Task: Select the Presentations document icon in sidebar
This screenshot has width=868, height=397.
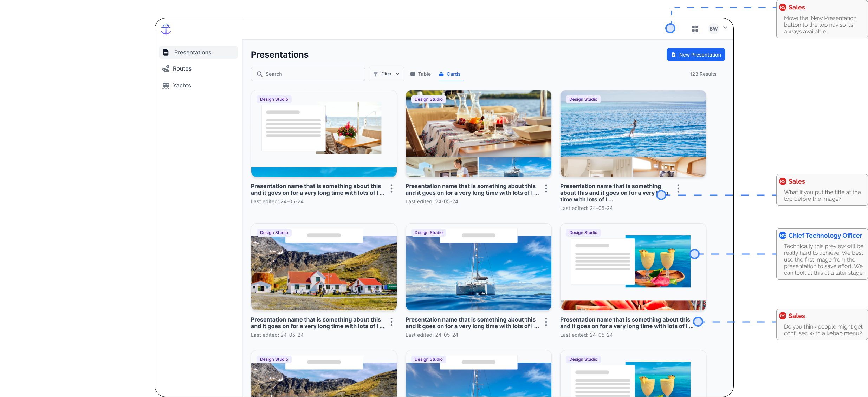Action: [x=166, y=52]
